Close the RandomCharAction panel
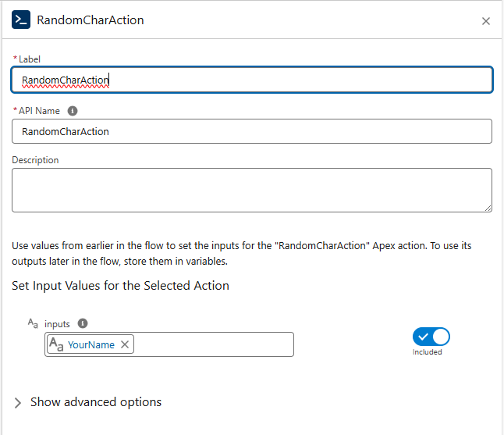This screenshot has width=504, height=435. (486, 21)
